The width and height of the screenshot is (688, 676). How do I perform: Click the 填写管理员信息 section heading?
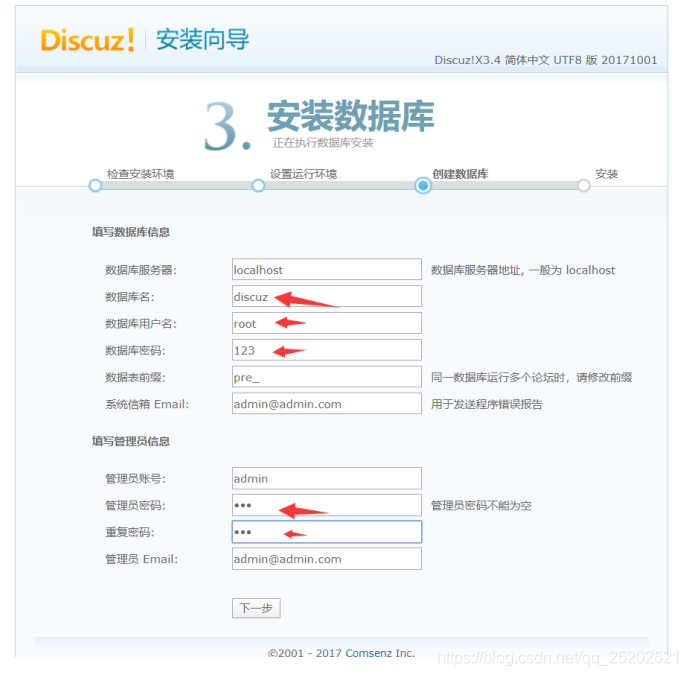(131, 441)
